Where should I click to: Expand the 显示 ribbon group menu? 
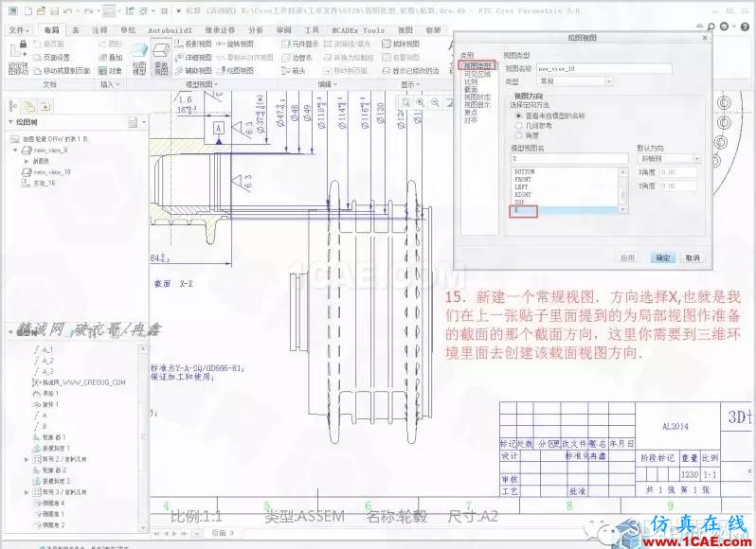(410, 84)
